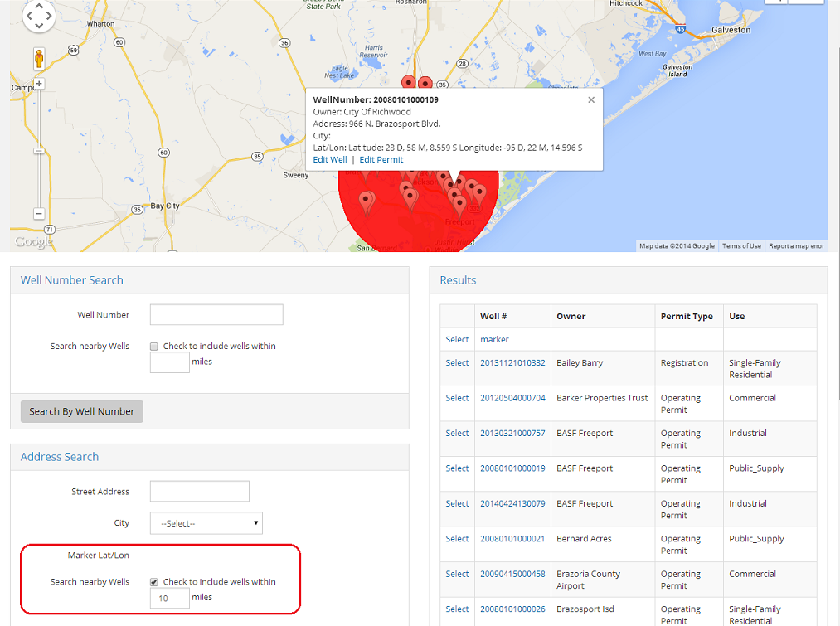Image resolution: width=840 pixels, height=626 pixels.
Task: Click the Bay City label on the map
Action: 165,206
